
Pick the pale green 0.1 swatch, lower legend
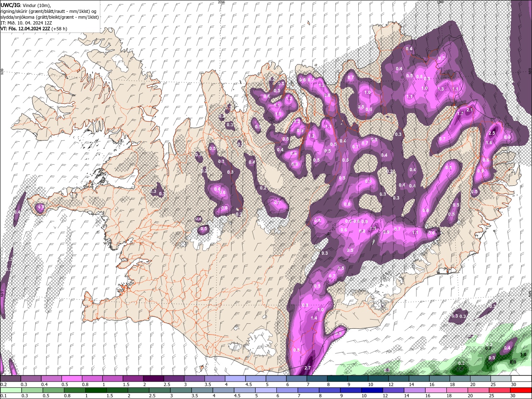[10, 390]
